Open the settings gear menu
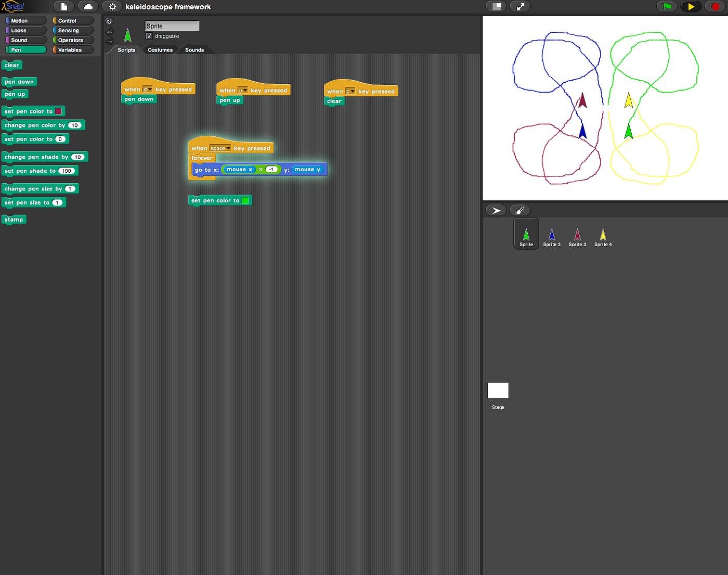 click(x=112, y=7)
